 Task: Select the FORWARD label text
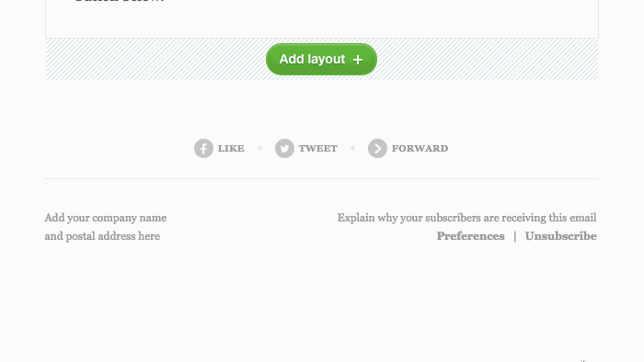tap(420, 149)
